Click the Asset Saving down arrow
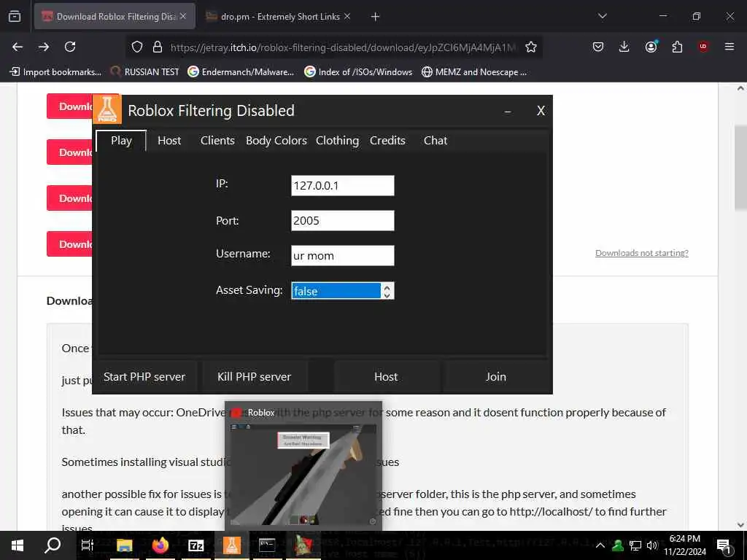The image size is (747, 560). tap(387, 295)
